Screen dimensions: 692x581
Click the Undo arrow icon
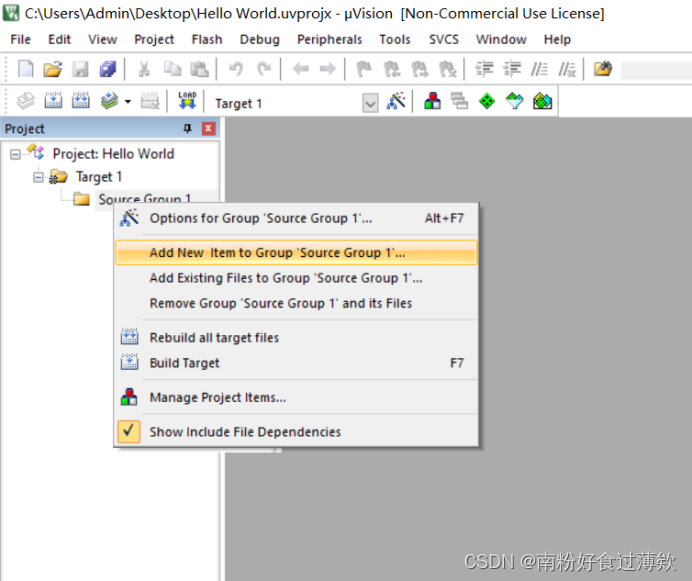click(x=236, y=69)
